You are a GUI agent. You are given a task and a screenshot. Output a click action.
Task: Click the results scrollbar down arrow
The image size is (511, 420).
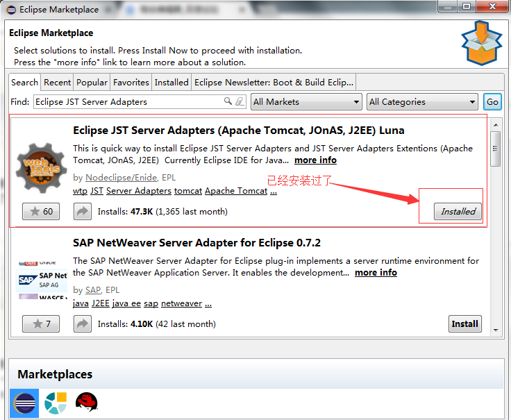tap(496, 330)
